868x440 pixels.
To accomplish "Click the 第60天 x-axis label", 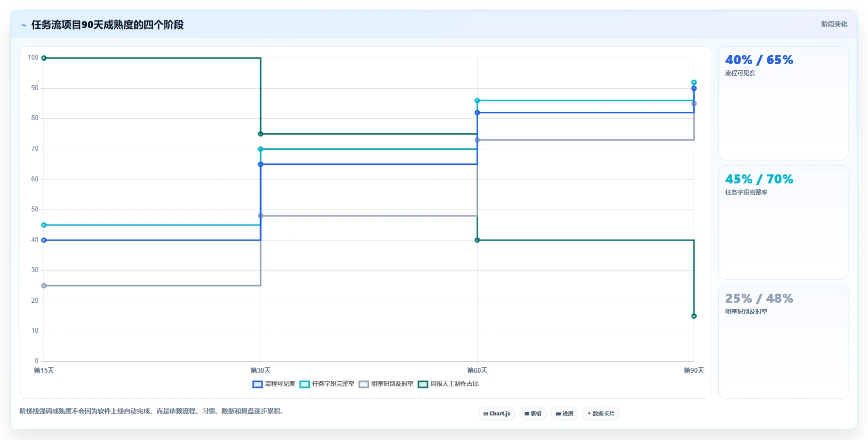I will (x=477, y=371).
